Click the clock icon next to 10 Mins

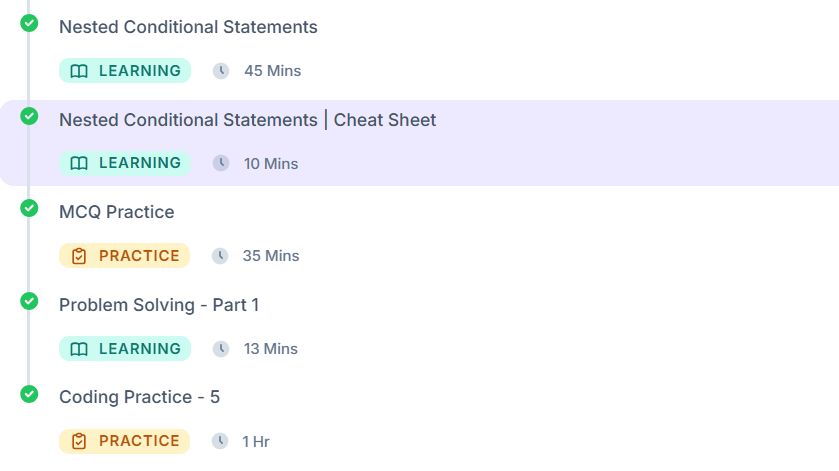coord(220,163)
